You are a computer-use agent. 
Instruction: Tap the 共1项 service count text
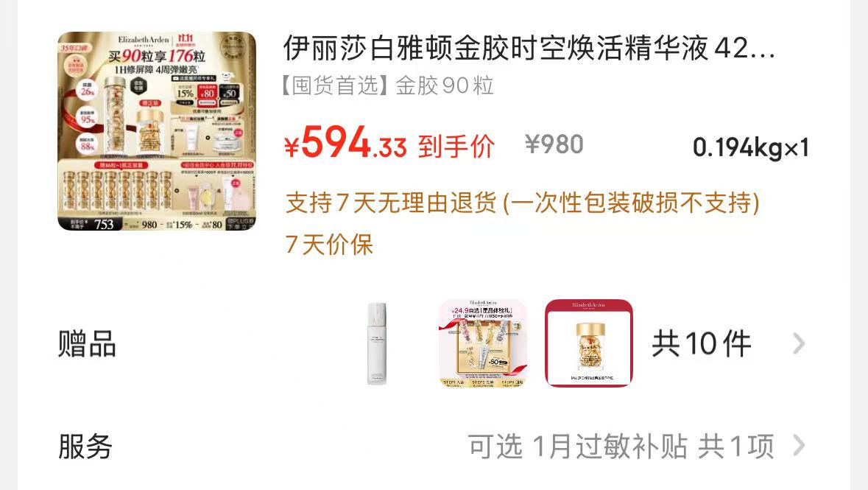pyautogui.click(x=735, y=447)
